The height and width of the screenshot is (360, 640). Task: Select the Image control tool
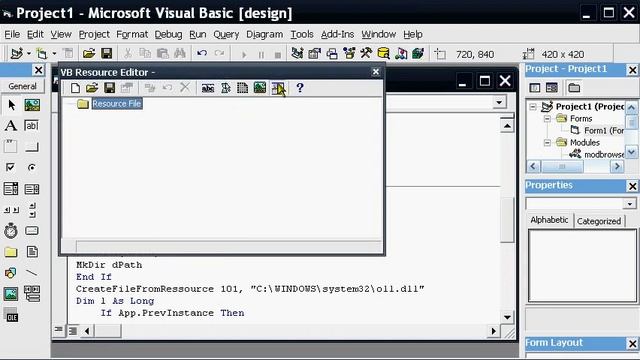[11, 293]
